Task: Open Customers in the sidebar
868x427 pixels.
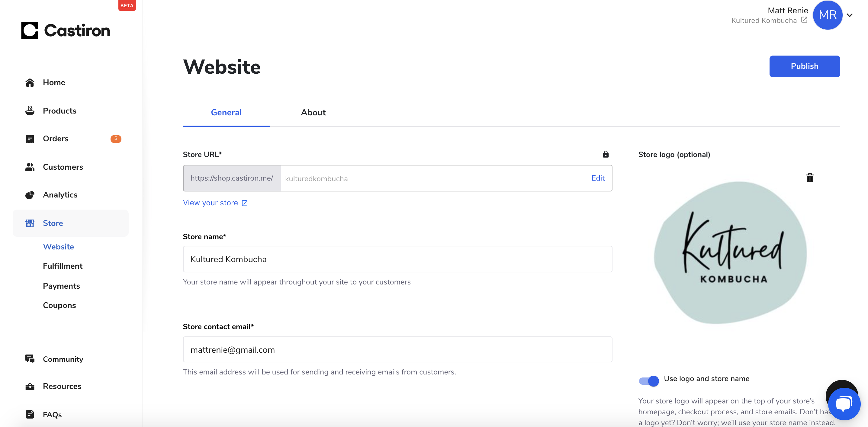Action: point(70,167)
